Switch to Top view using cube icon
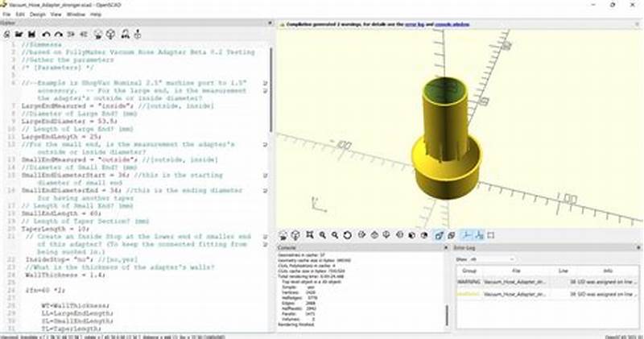 (374, 235)
